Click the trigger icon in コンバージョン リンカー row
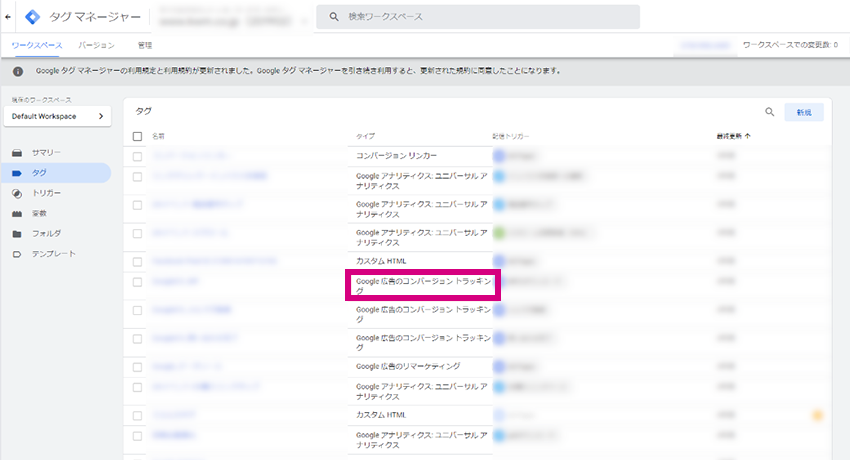 click(x=499, y=156)
